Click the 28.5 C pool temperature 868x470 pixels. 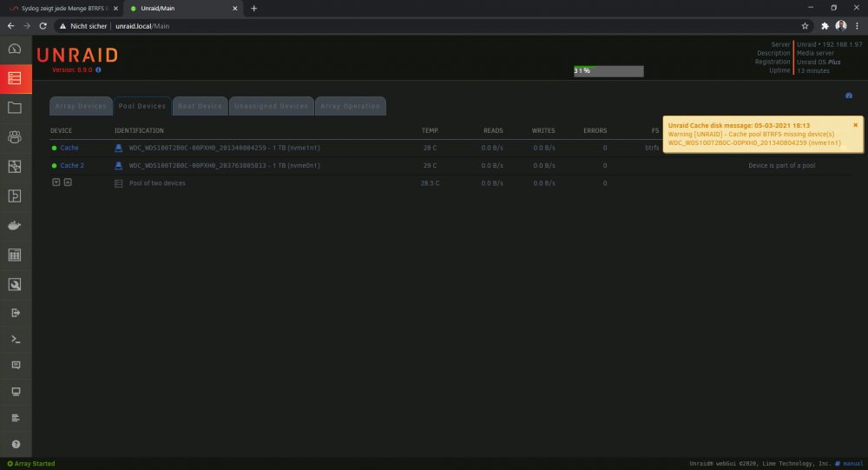click(x=431, y=183)
